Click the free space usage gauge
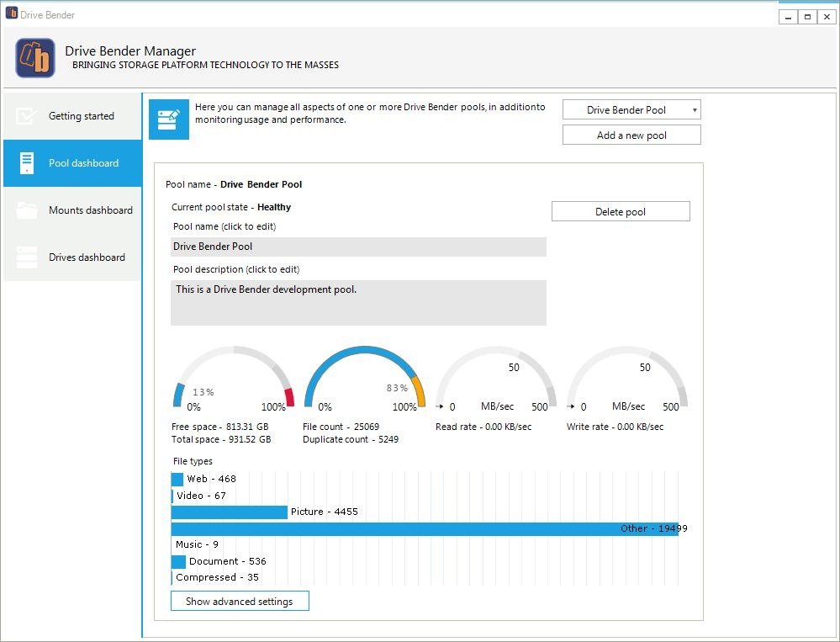This screenshot has width=840, height=642. coord(234,379)
